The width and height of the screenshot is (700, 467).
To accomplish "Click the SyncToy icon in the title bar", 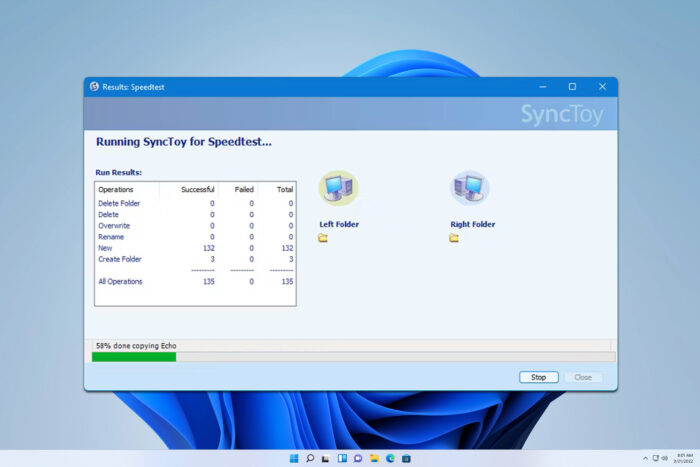I will [94, 87].
